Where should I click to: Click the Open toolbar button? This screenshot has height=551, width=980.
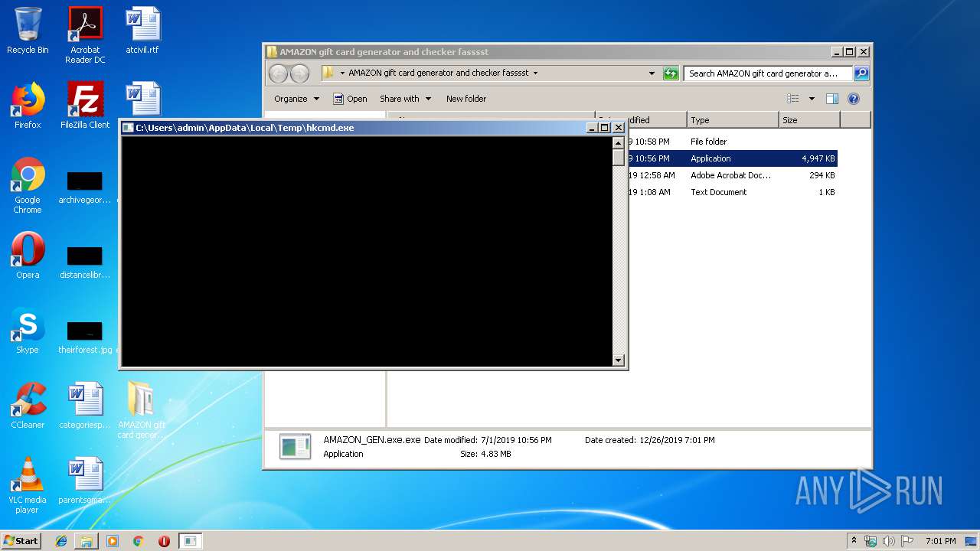tap(350, 99)
